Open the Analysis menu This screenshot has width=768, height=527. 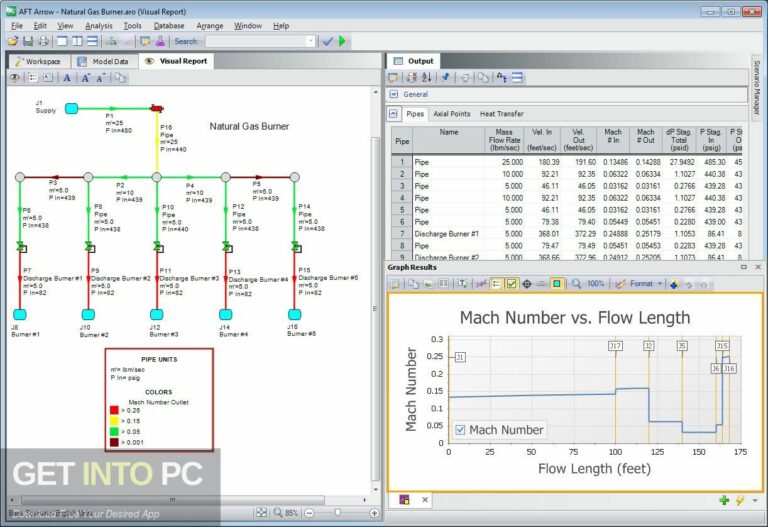(98, 25)
